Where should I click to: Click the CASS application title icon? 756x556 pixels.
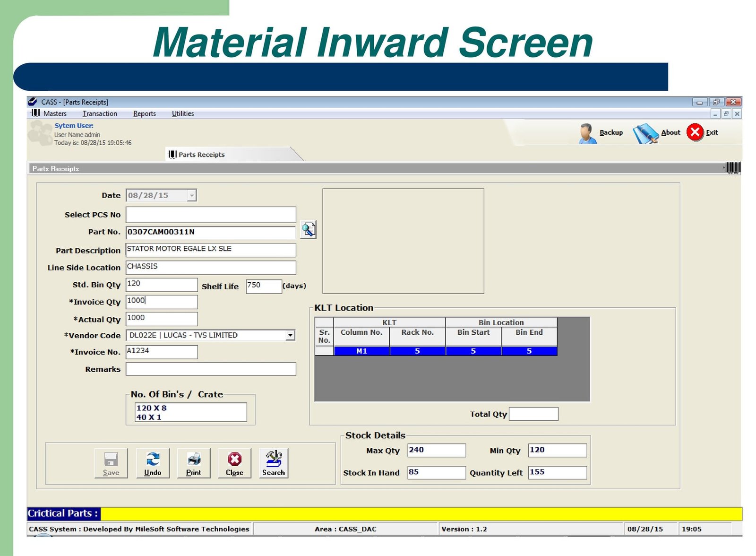coord(32,102)
